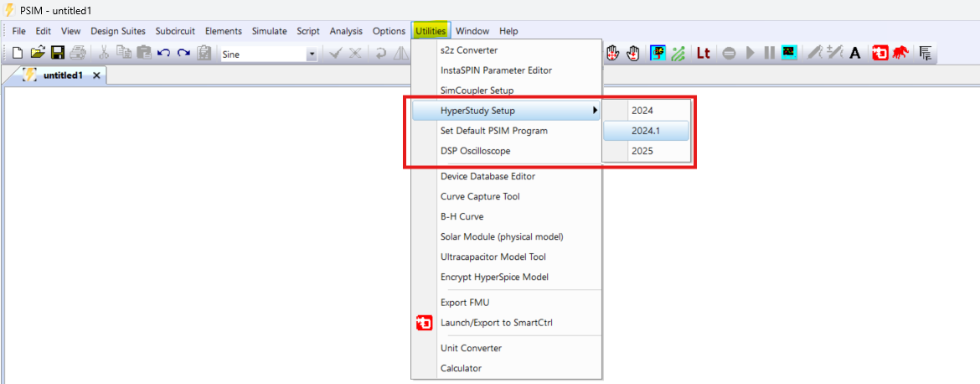Viewport: 980px width, 384px height.
Task: Open the Analysis menu
Action: [x=346, y=31]
